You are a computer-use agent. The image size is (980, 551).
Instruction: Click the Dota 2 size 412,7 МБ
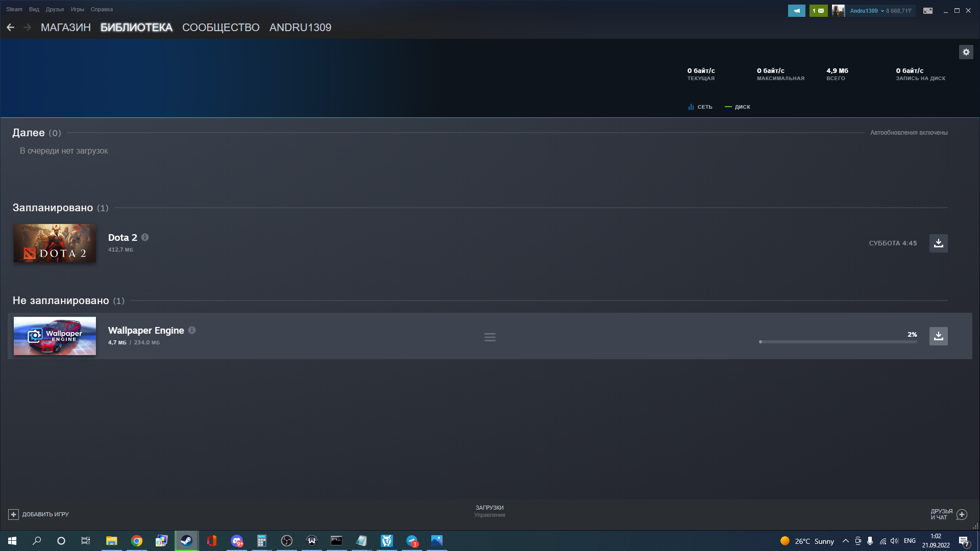point(120,249)
